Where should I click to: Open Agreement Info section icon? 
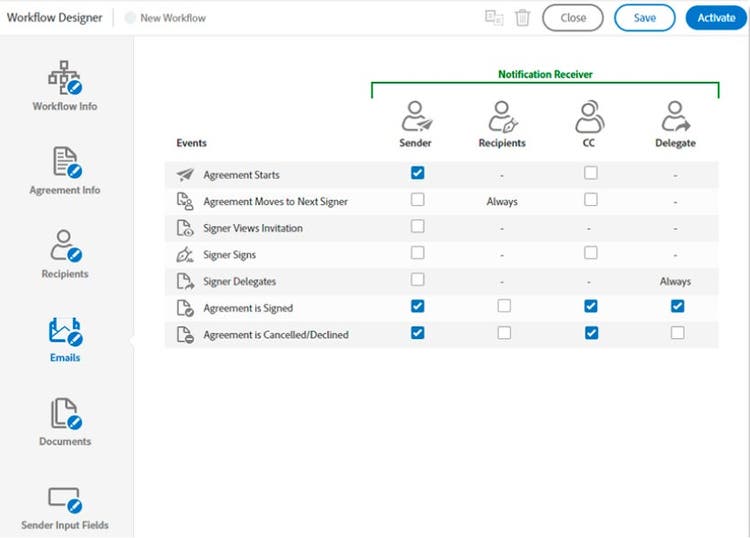click(65, 163)
